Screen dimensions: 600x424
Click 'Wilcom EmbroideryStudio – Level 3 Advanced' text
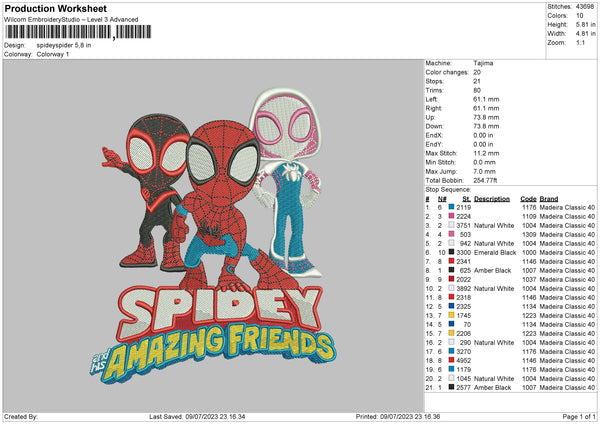(71, 20)
